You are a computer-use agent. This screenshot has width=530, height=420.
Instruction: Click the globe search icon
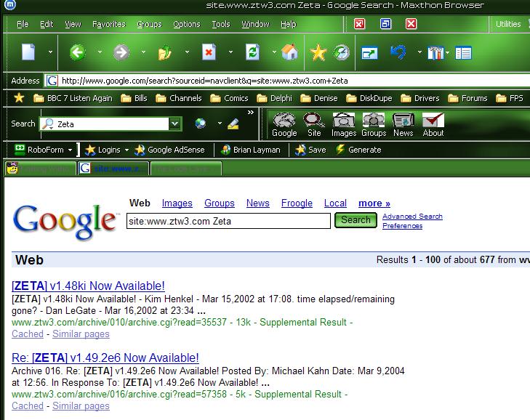coord(201,124)
